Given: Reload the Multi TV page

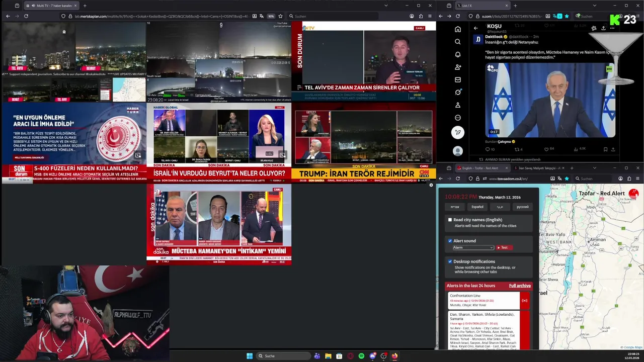Looking at the screenshot, I should click(26, 16).
